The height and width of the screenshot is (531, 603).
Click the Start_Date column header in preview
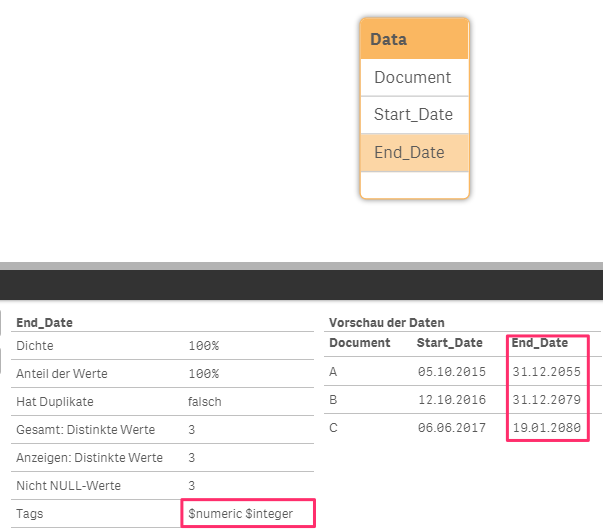(450, 343)
